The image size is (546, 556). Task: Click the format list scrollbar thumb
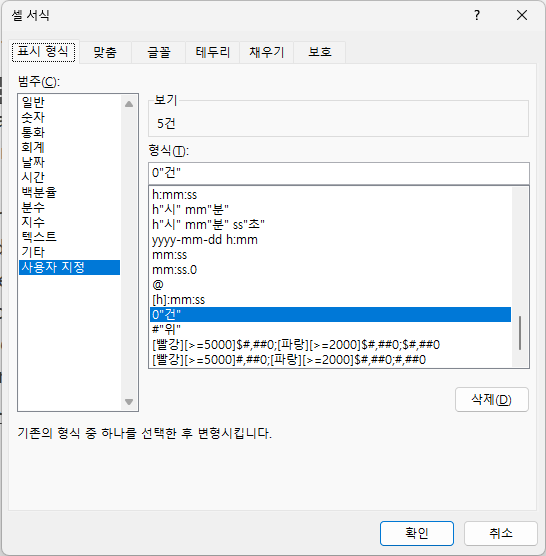pos(520,333)
